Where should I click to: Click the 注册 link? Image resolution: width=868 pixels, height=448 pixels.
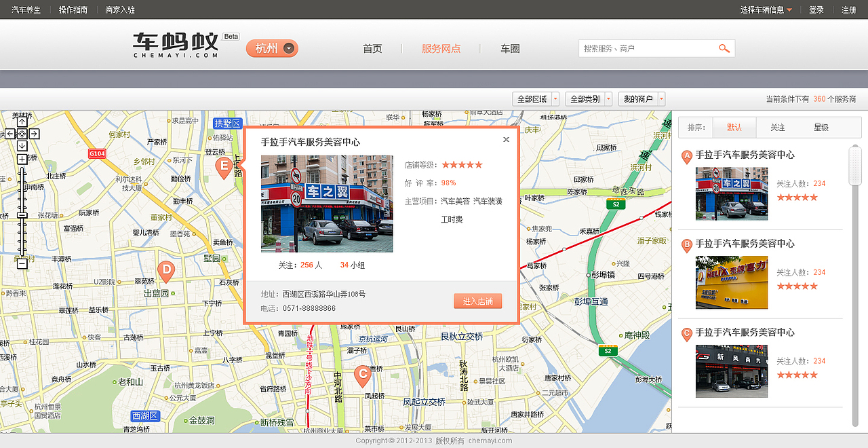849,10
